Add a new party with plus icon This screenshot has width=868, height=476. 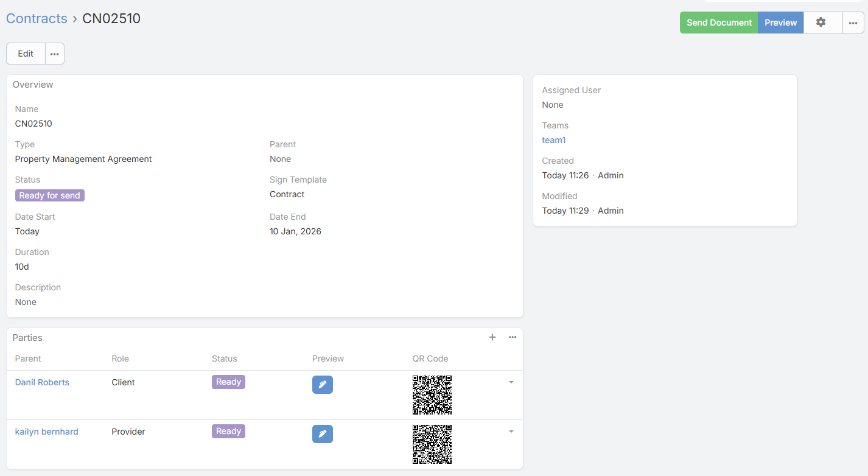[492, 337]
